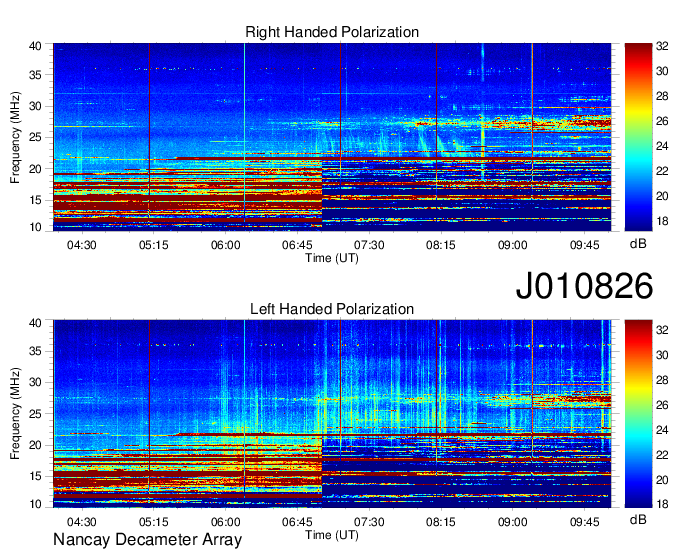Click the 09:00 time tick on the lower plot

[x=512, y=522]
